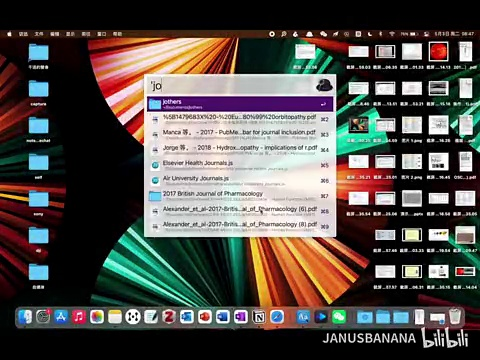Click the Spotlight-style search icon in menu bar

point(284,34)
